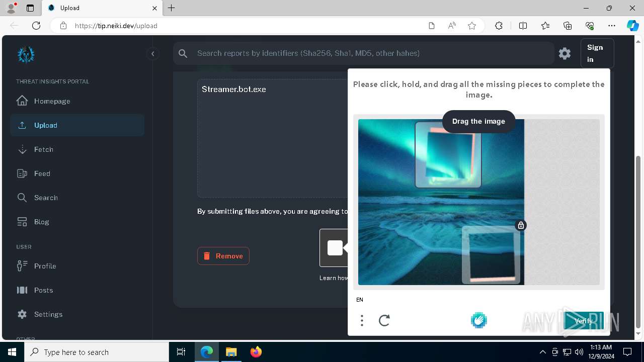
Task: Click the page vertical scrollbar
Action: pos(638,241)
